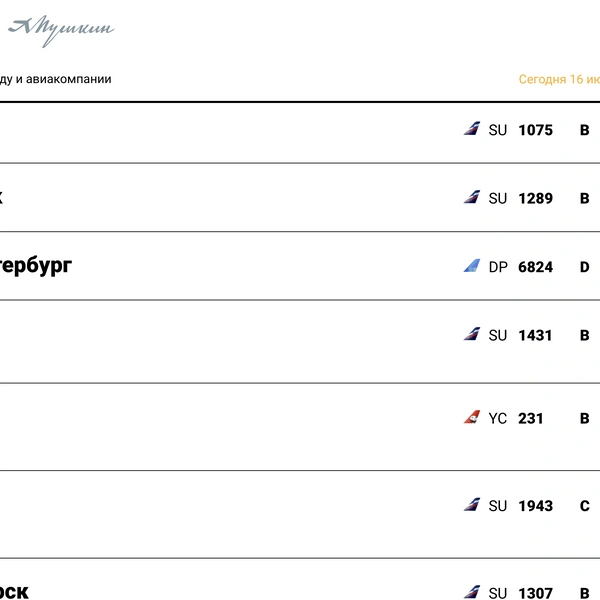Open flight number 1431 details
This screenshot has height=600, width=600.
[535, 335]
